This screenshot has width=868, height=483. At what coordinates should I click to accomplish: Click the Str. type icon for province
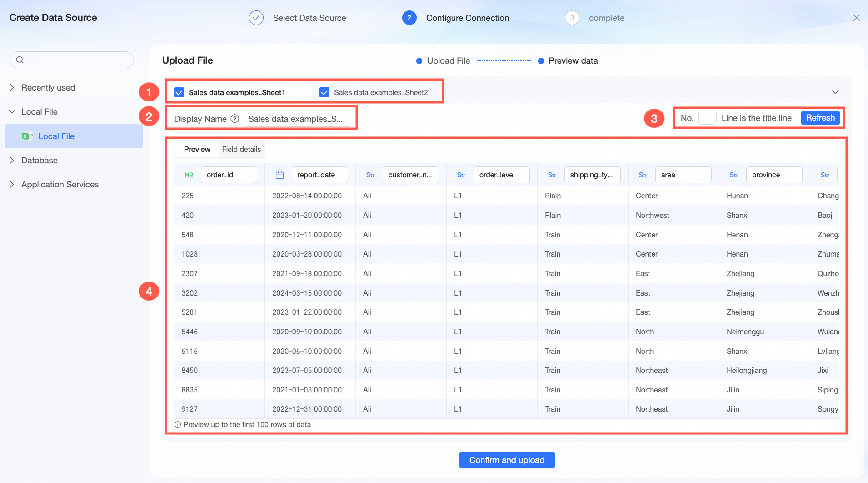tap(734, 175)
